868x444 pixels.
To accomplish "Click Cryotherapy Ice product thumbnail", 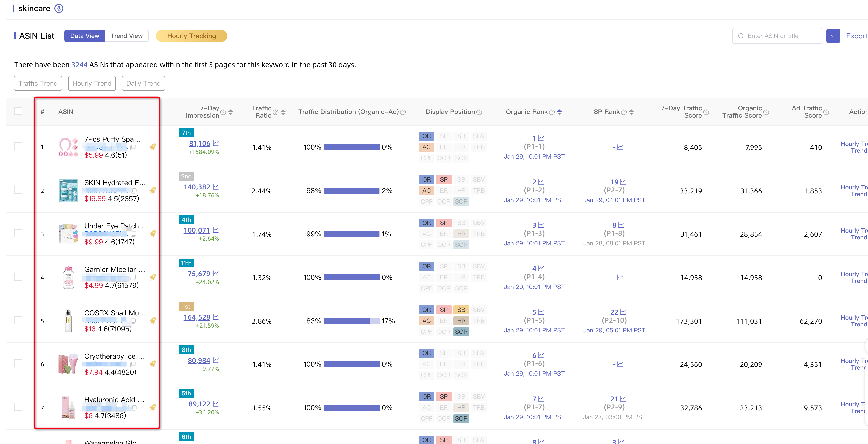I will point(68,364).
